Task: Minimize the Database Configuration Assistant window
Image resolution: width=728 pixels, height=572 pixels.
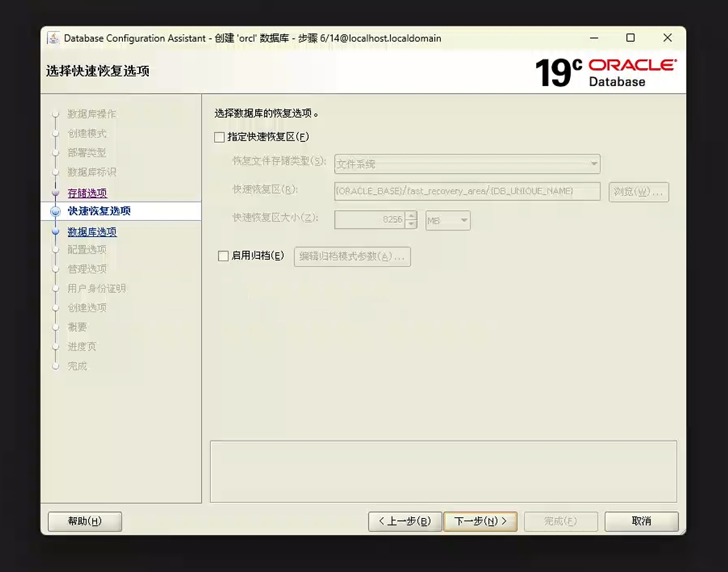Action: click(x=594, y=38)
